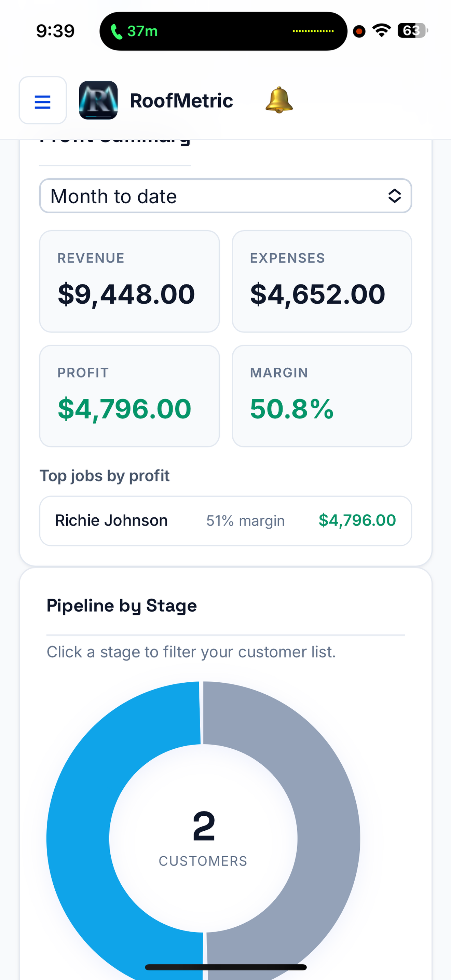Screen dimensions: 451x980
Task: Tap the orange recording dot indicator
Action: [359, 31]
